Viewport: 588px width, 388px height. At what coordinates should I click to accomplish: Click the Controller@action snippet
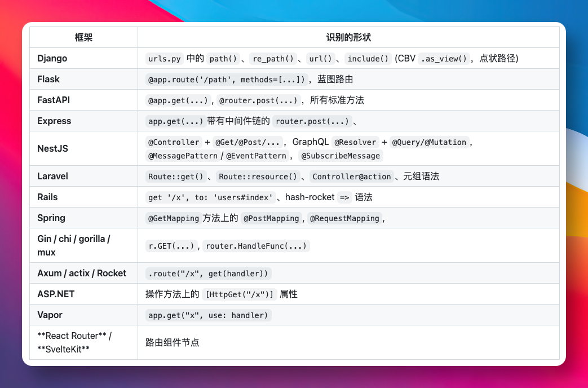pos(352,177)
